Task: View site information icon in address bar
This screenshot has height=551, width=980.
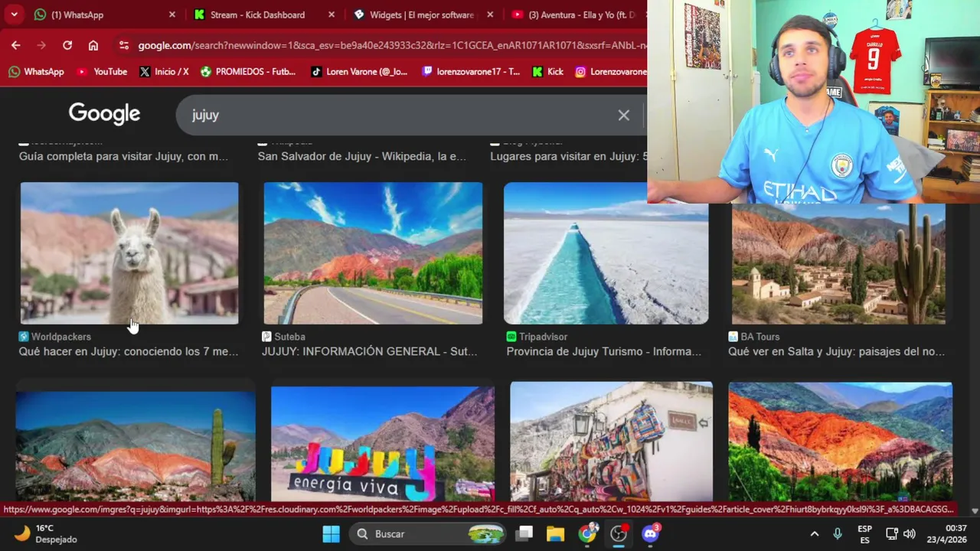Action: pyautogui.click(x=124, y=45)
